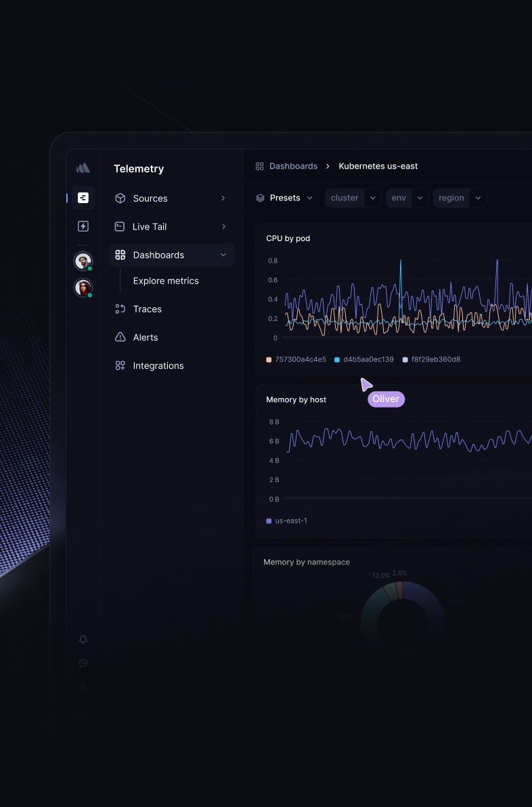
Task: Click the Oliver collaborator cursor label
Action: coord(386,399)
